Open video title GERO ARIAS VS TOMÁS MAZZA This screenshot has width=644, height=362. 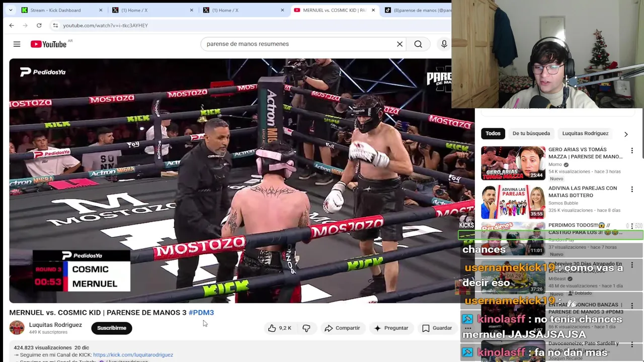click(x=585, y=153)
